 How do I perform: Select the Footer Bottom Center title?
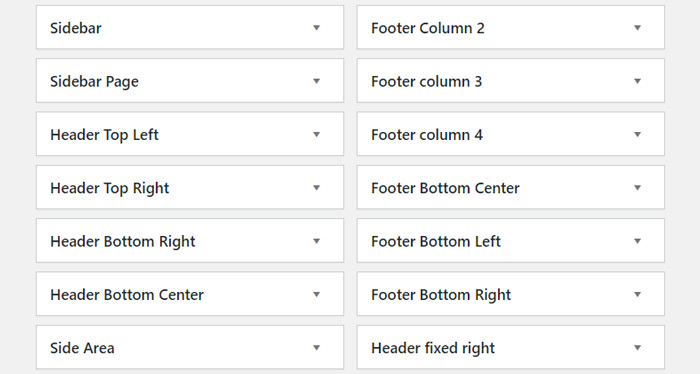(446, 188)
